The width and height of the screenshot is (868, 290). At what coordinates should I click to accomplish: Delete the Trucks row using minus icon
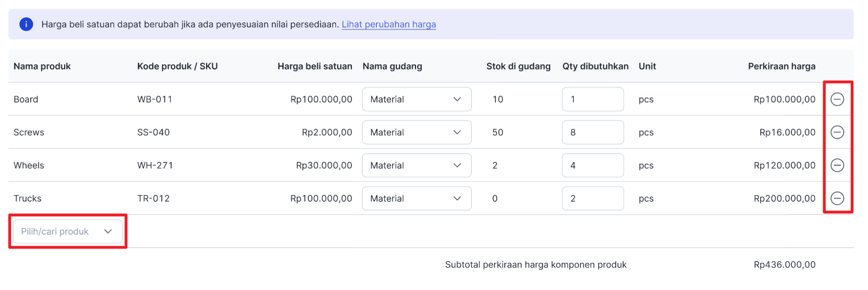point(837,198)
